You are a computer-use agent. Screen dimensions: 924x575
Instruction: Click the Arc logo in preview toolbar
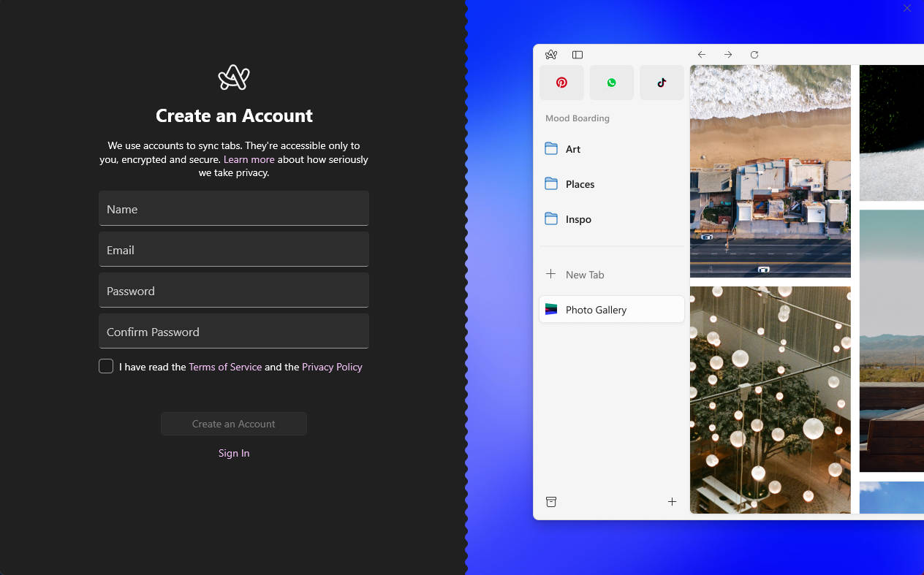point(551,55)
